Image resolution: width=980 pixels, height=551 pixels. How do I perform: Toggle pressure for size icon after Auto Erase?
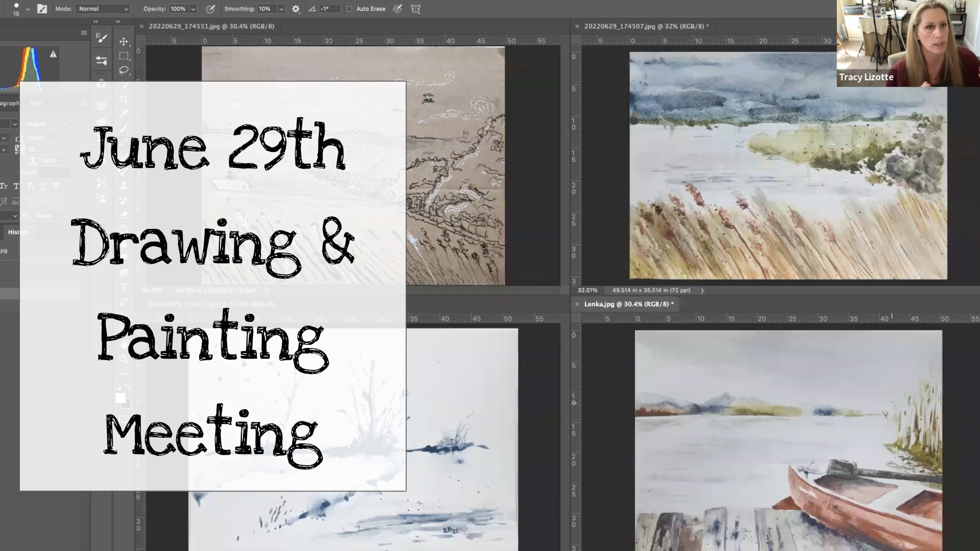(398, 9)
